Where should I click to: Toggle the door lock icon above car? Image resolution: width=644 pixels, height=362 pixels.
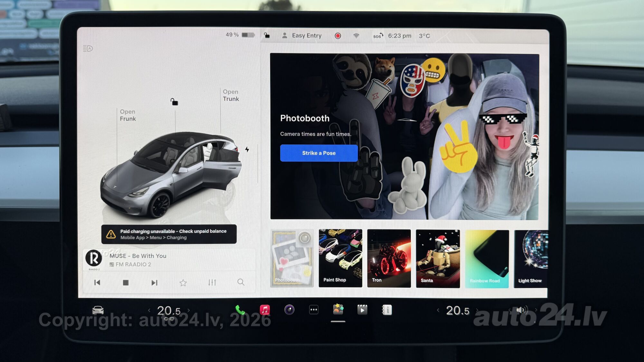click(174, 102)
